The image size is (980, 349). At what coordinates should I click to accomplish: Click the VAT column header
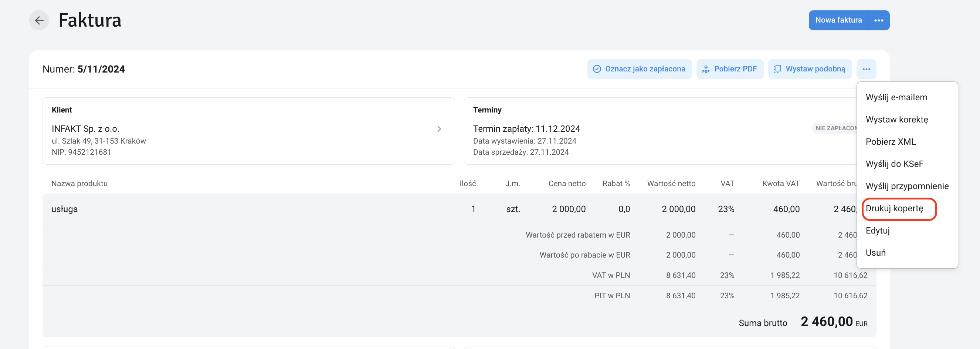727,184
